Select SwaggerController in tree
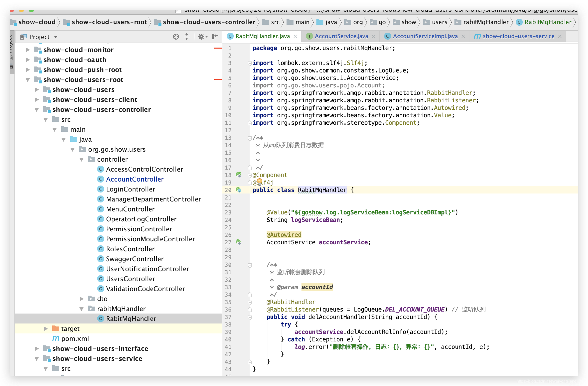 pos(135,259)
